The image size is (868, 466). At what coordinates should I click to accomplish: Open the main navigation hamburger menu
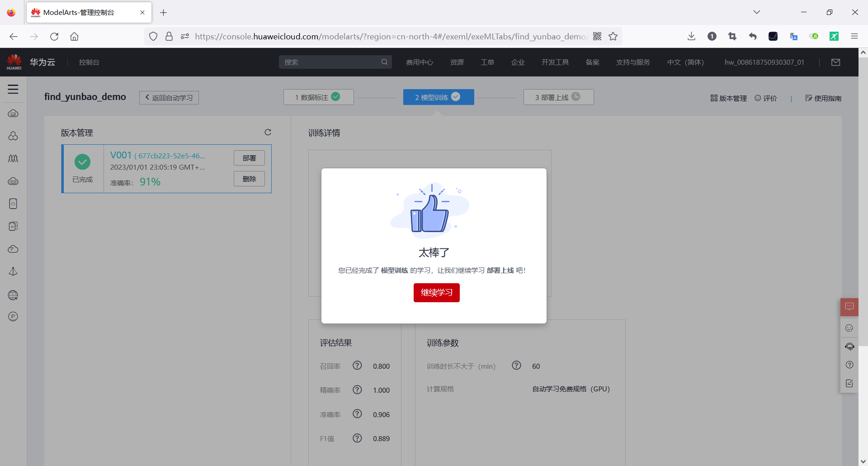(x=13, y=89)
